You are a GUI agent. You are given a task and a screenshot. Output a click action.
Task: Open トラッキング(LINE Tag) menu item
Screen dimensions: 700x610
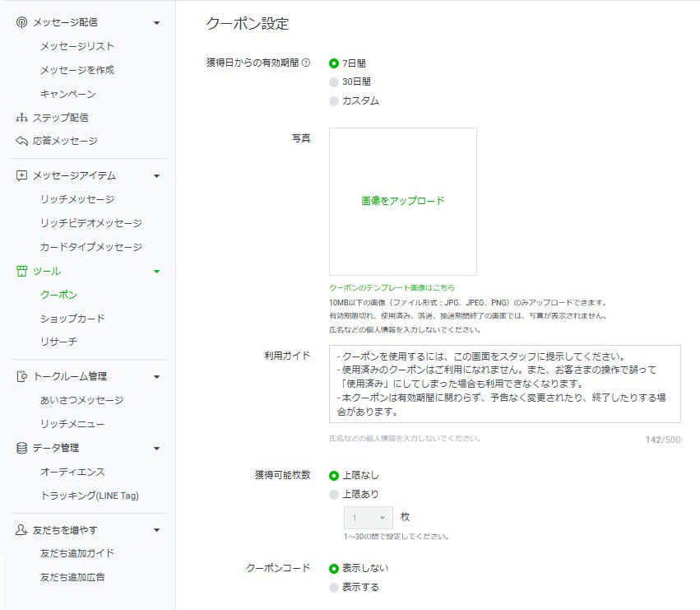click(90, 496)
